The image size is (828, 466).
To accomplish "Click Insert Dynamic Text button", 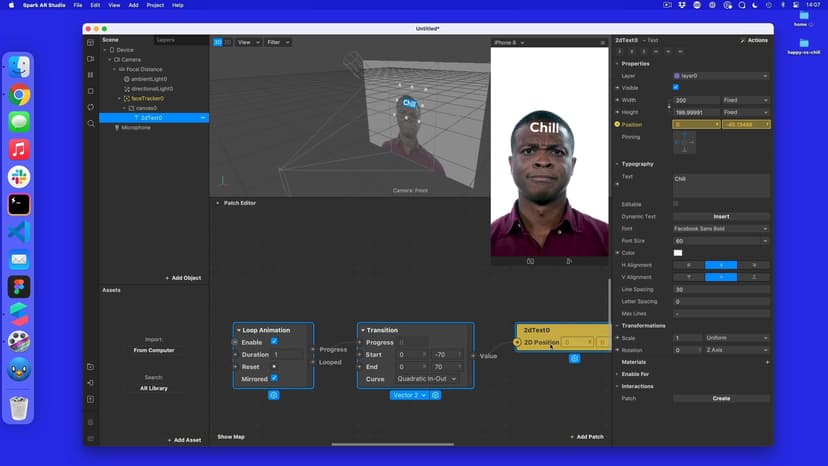I will click(x=721, y=217).
